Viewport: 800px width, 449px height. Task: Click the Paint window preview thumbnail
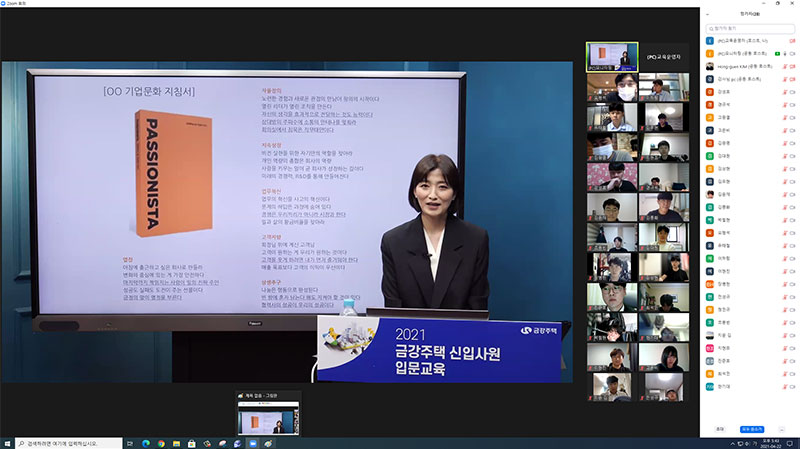(268, 417)
